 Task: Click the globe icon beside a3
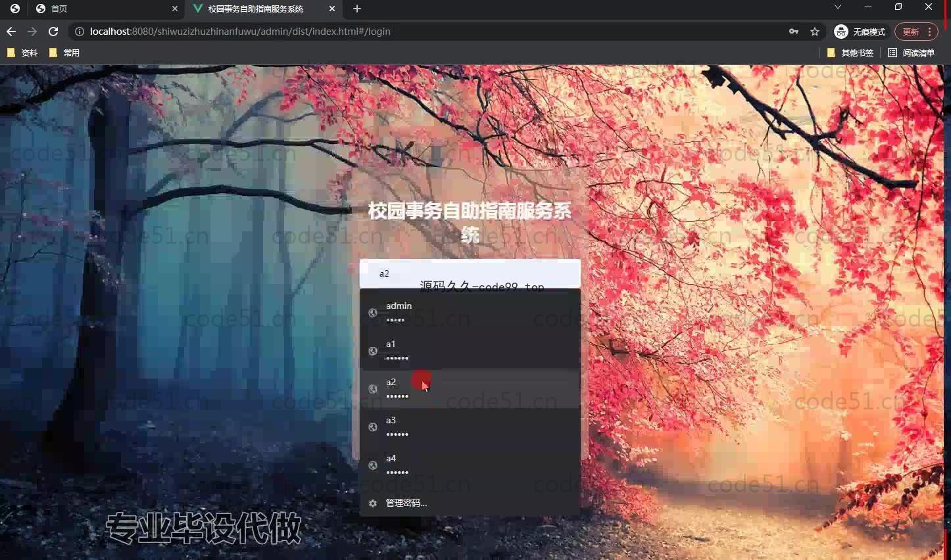click(373, 427)
